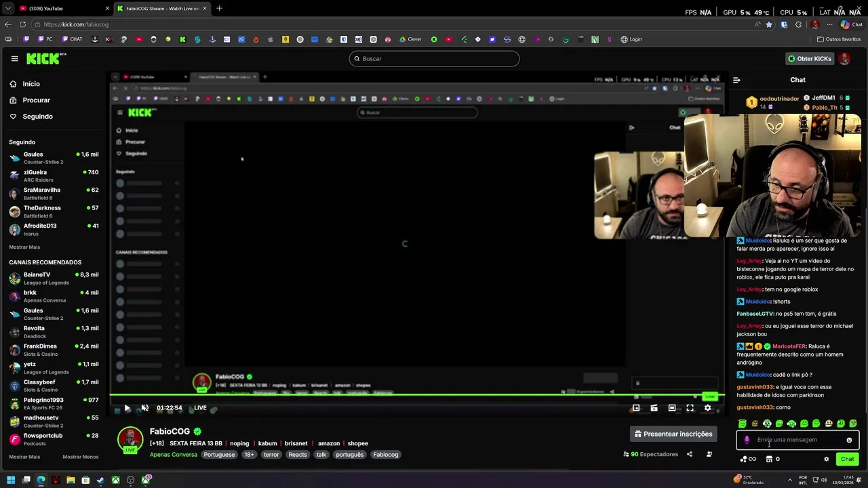Click the first emote in chat emote row
868x488 pixels.
(743, 424)
